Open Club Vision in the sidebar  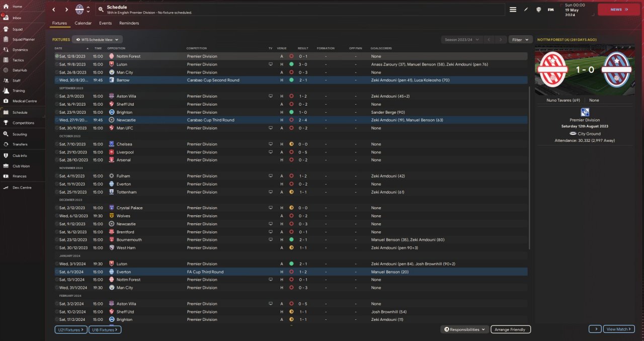pyautogui.click(x=22, y=166)
